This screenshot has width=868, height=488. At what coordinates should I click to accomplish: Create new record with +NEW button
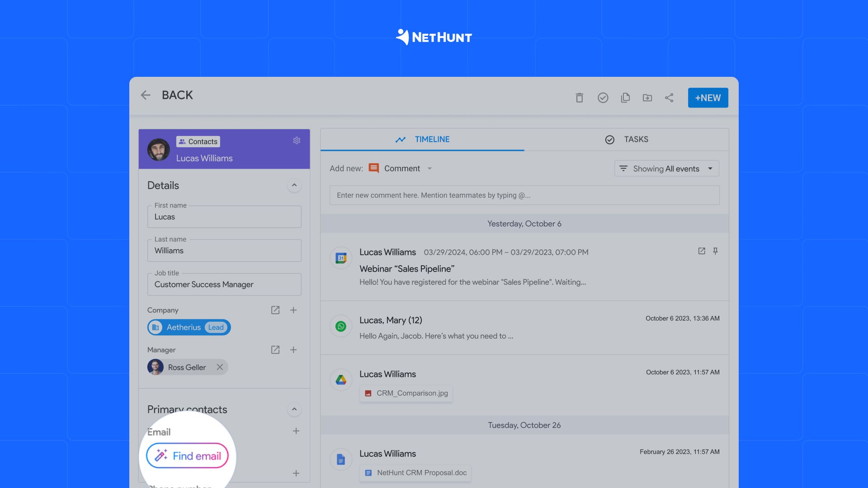click(x=708, y=98)
